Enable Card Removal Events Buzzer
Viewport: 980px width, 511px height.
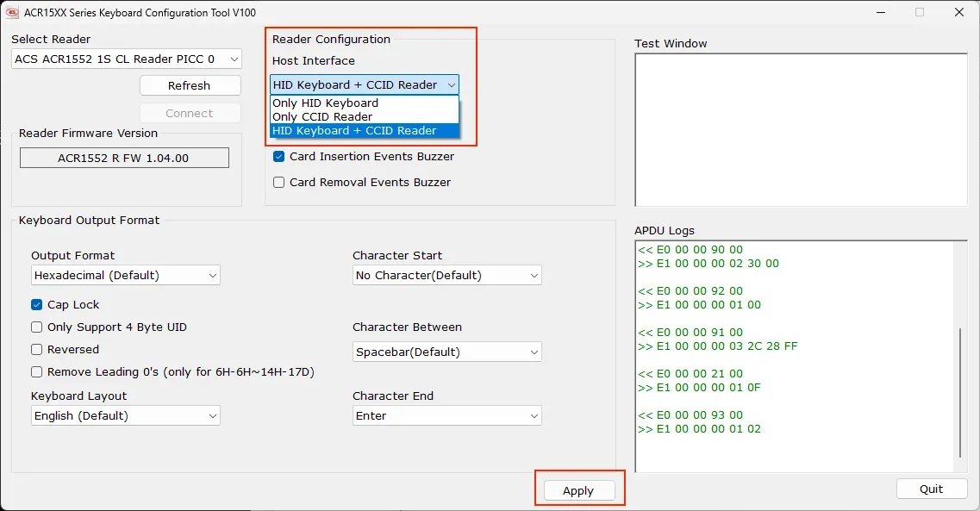(278, 182)
